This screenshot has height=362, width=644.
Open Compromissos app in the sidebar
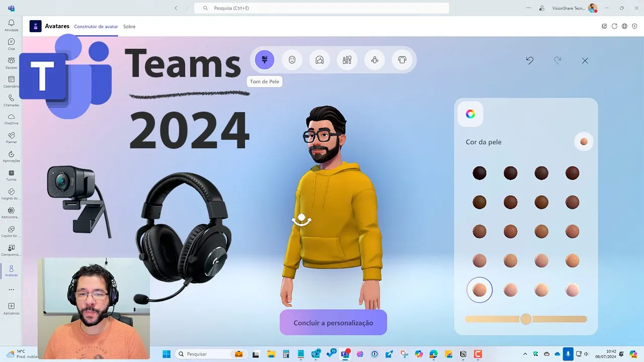pyautogui.click(x=11, y=250)
